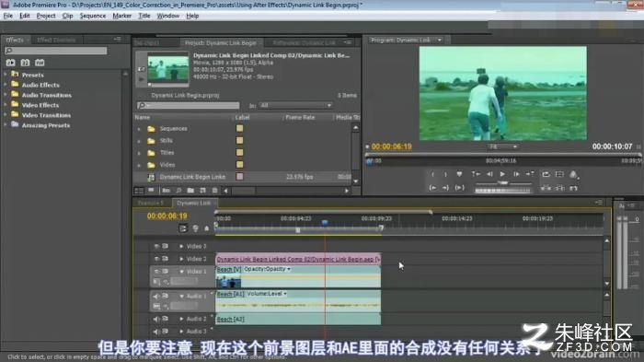Step back one frame in Program monitor
This screenshot has height=362, width=644.
489,174
